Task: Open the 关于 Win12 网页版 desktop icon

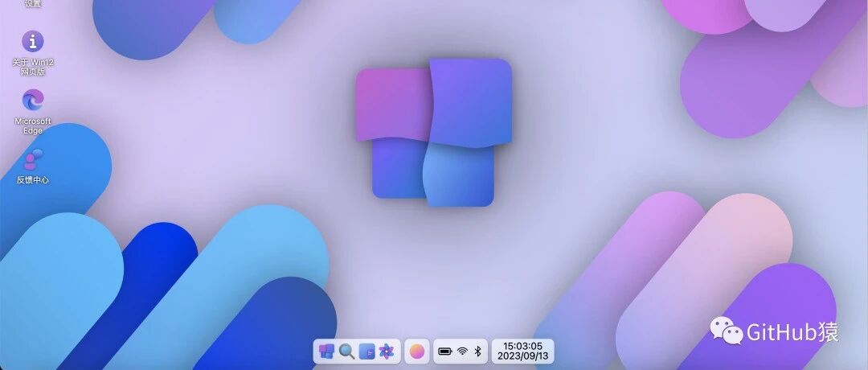Action: coord(33,52)
